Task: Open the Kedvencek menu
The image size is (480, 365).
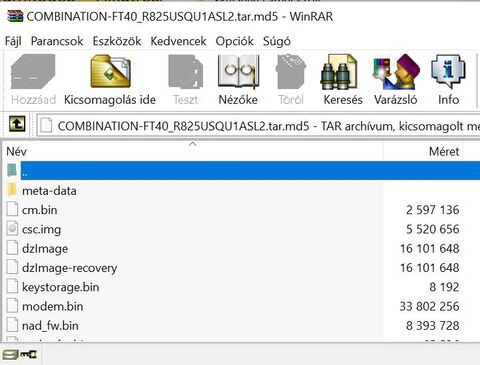Action: [x=178, y=41]
